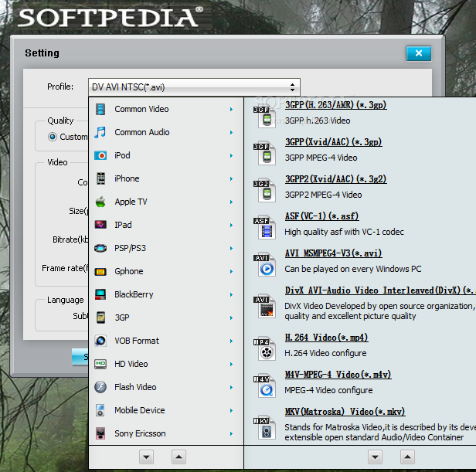Select 3GPP(Xvid/AAC)(*.3gp) format link
Image resolution: width=476 pixels, height=472 pixels.
pos(333,142)
